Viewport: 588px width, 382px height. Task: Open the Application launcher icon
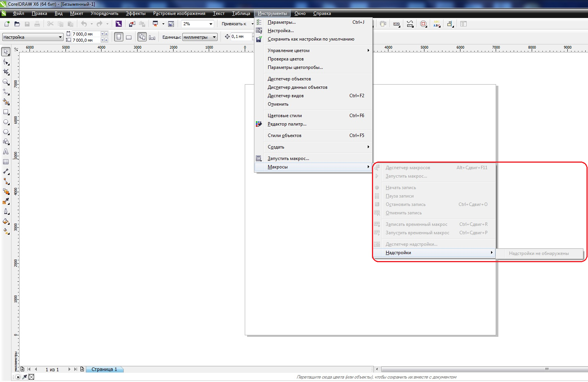pos(156,24)
